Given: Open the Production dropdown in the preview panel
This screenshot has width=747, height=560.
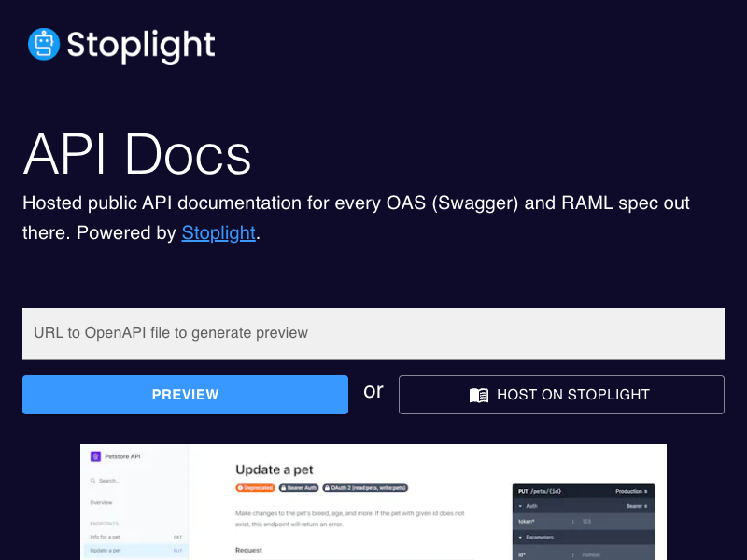Looking at the screenshot, I should click(x=631, y=491).
